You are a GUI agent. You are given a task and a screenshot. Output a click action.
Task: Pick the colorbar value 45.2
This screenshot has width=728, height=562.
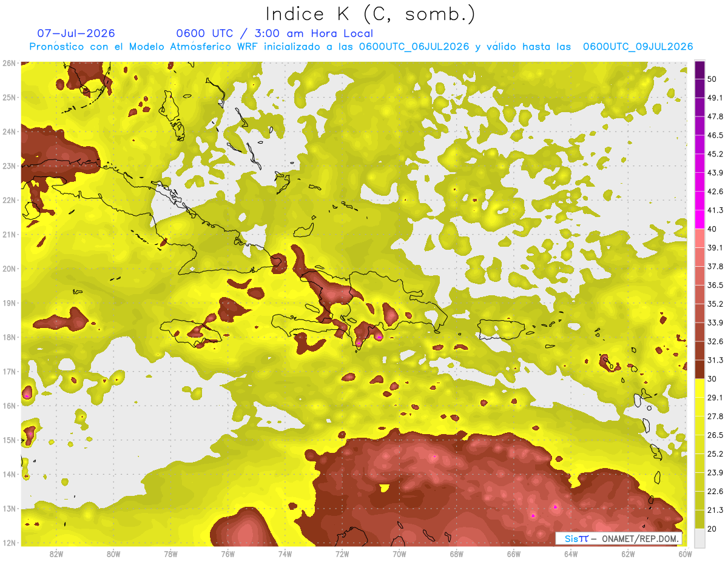pos(715,154)
